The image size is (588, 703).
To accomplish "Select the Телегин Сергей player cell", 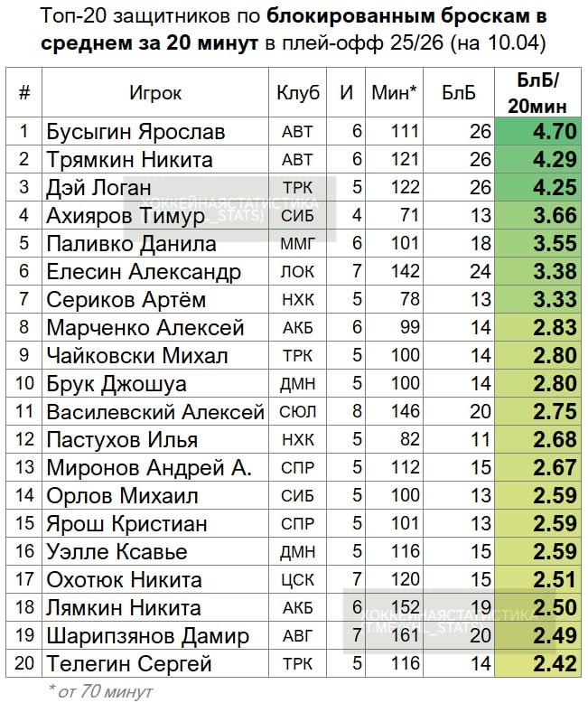I will (x=129, y=664).
